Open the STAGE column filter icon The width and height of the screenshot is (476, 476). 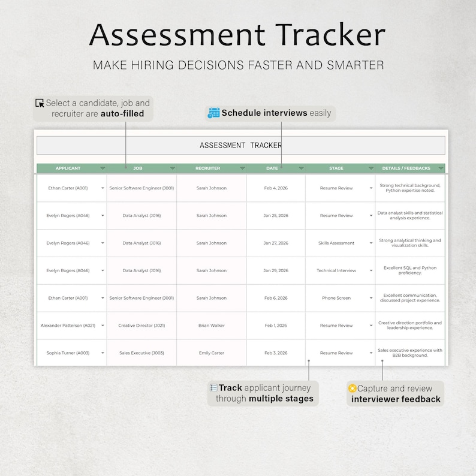371,168
